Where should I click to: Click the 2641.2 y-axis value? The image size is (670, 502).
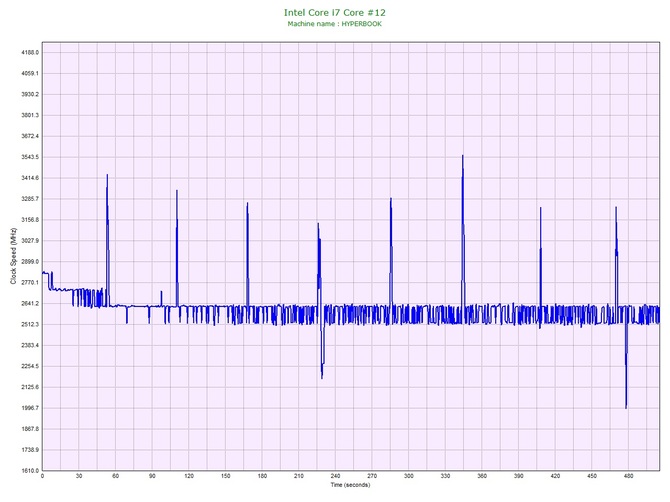pos(30,303)
